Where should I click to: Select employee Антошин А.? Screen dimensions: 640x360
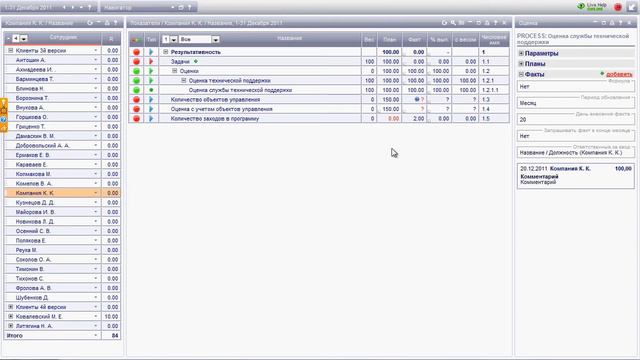(x=31, y=60)
